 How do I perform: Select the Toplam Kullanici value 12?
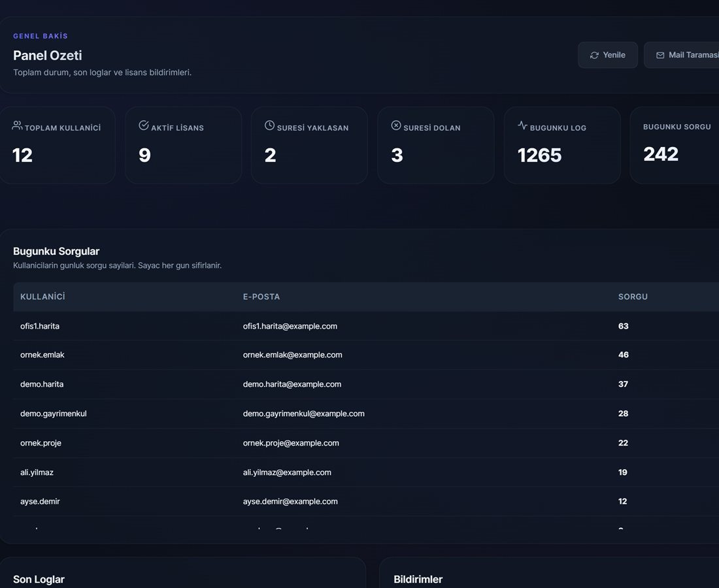22,155
